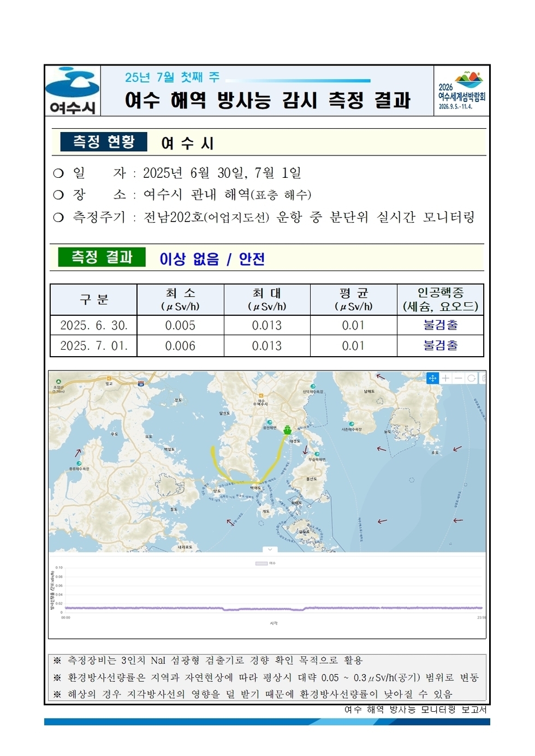The image size is (535, 756).
Task: Collapse the chart panel using the chevron
Action: pyautogui.click(x=270, y=549)
